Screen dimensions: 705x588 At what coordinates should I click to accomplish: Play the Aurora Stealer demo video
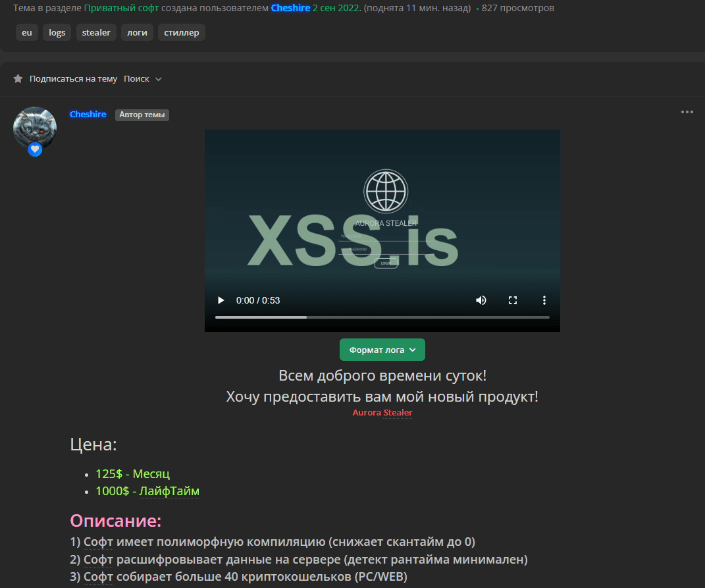point(221,300)
